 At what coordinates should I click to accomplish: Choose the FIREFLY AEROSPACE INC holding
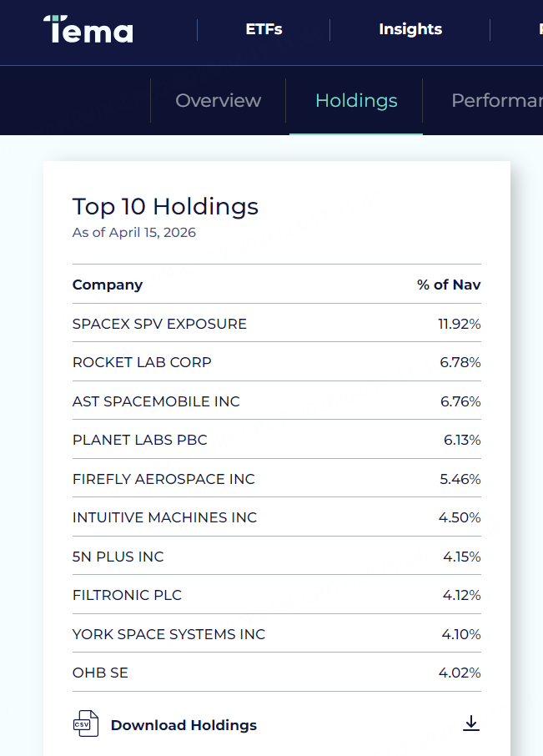click(x=163, y=479)
